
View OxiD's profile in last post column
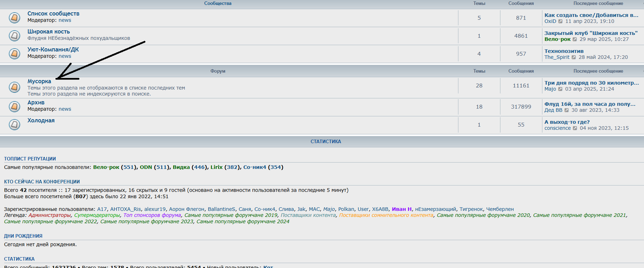coord(550,22)
